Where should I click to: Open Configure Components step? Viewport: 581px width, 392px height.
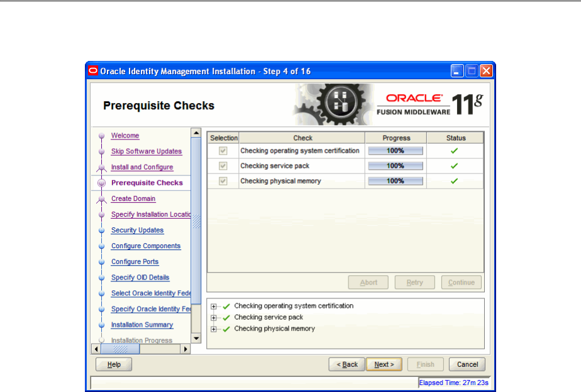(146, 246)
